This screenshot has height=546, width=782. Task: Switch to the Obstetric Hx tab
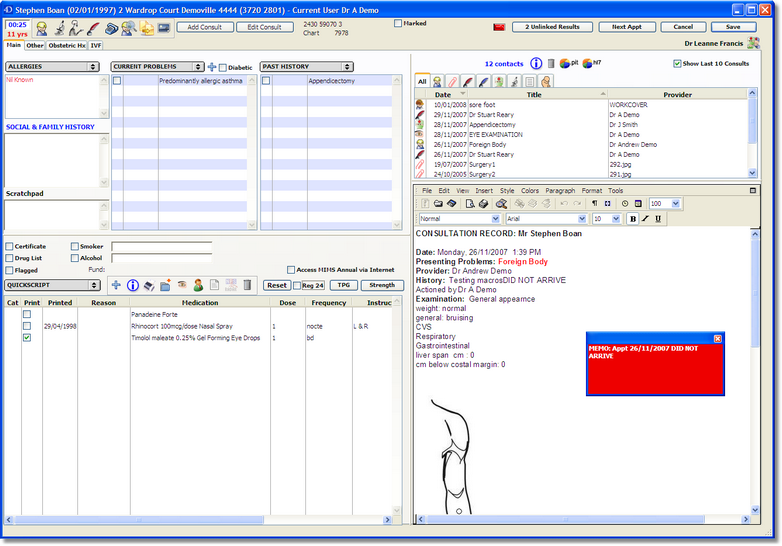point(67,45)
